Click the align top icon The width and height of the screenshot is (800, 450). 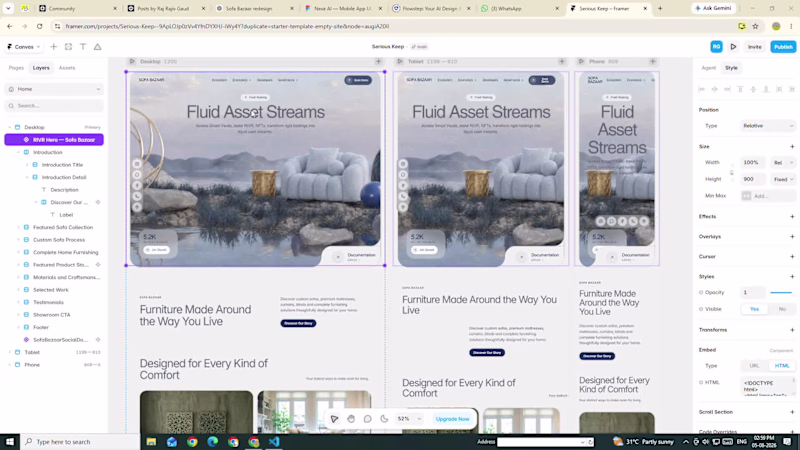point(740,89)
